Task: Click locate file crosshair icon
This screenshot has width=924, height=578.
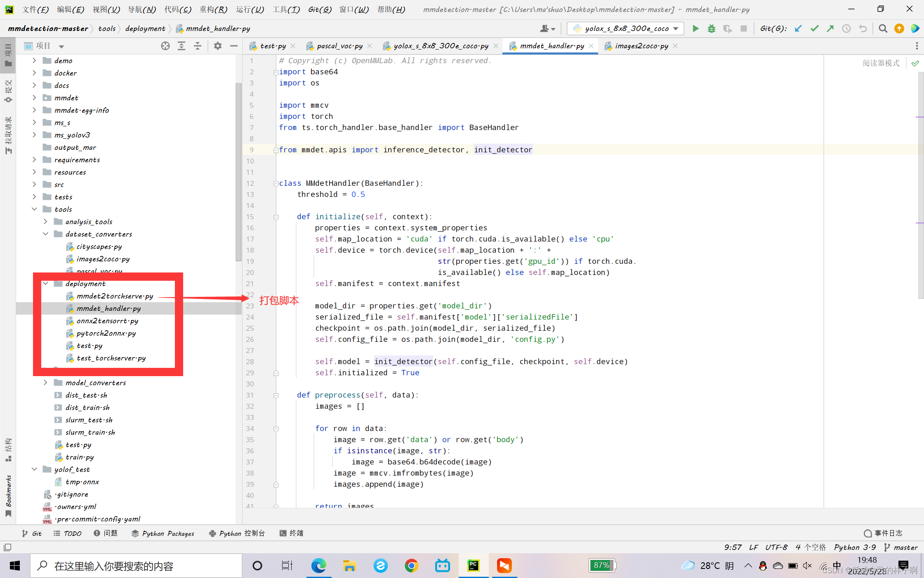Action: coord(165,46)
